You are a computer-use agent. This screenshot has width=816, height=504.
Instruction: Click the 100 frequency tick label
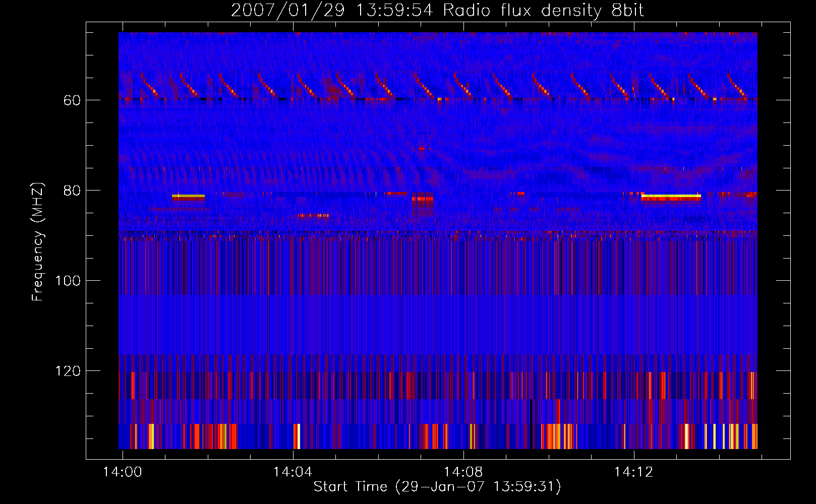coord(68,281)
